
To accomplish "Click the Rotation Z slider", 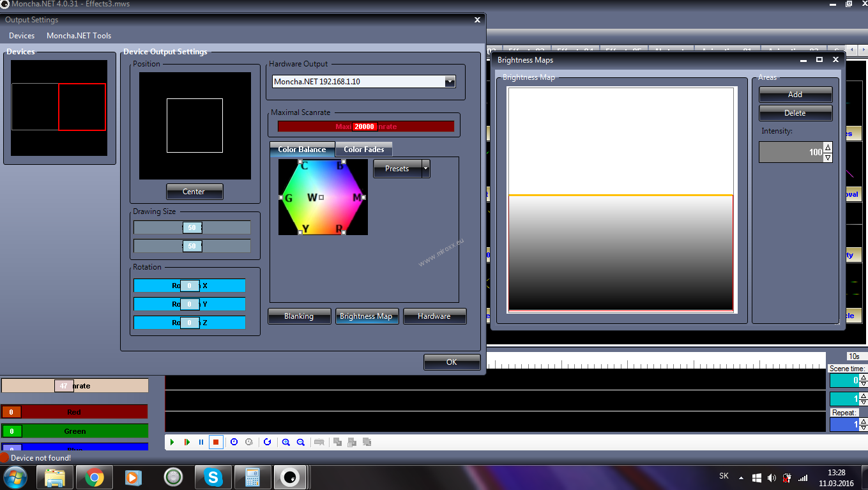I will coord(189,323).
